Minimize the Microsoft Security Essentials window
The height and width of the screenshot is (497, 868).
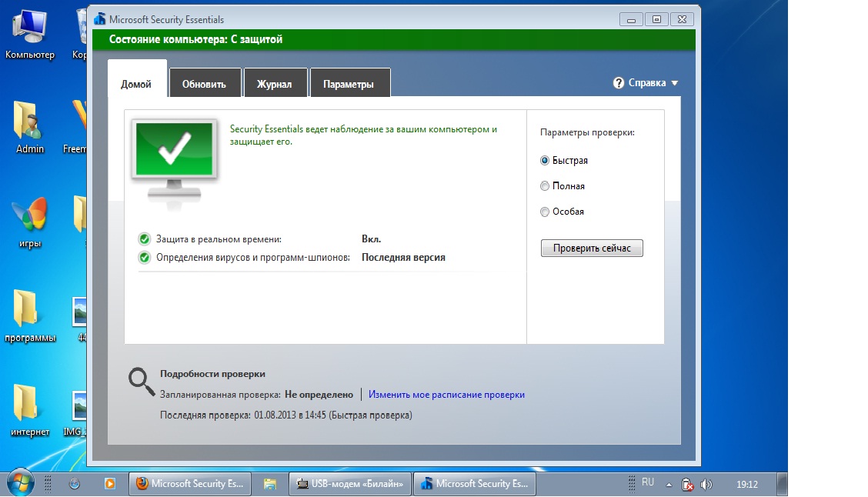coord(631,19)
